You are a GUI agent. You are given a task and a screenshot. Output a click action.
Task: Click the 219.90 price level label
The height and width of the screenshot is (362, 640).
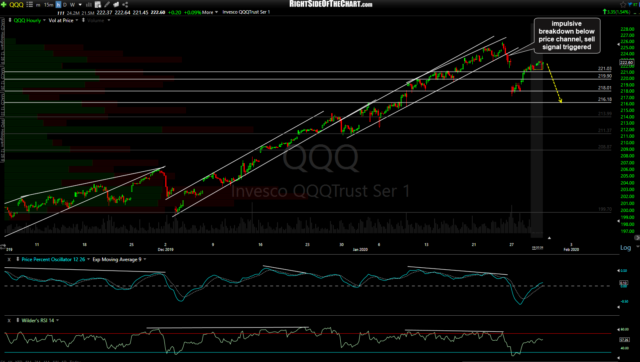click(604, 76)
